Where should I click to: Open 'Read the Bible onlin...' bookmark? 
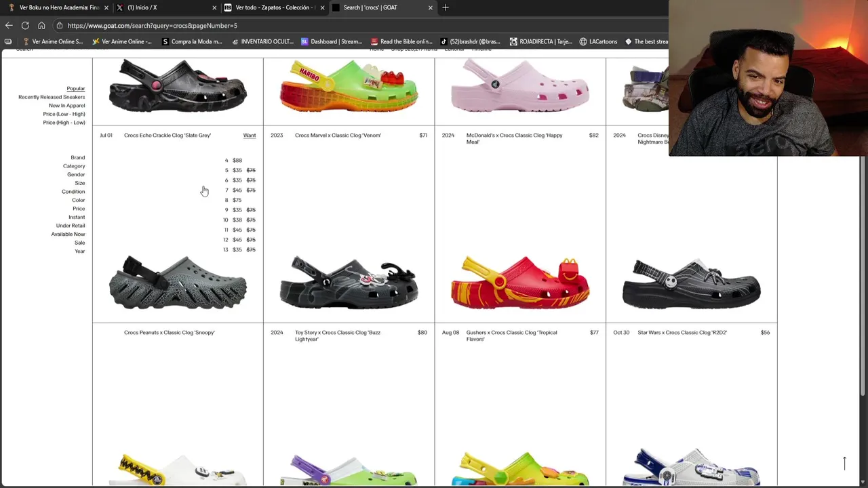(401, 41)
